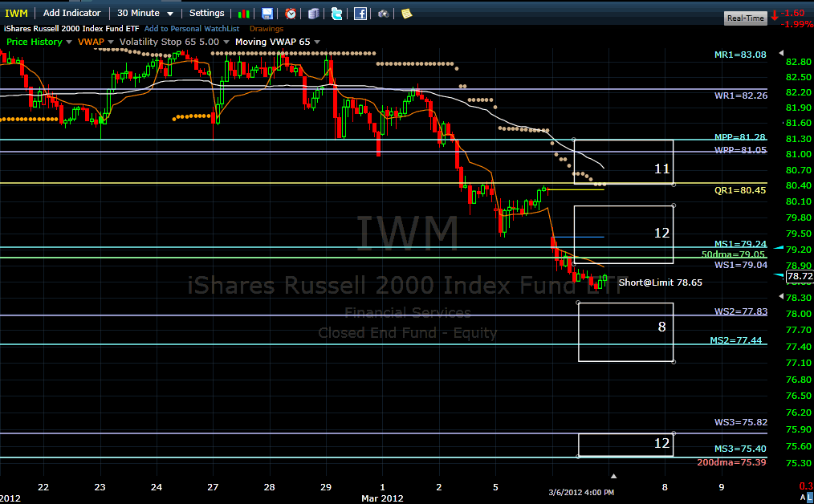The height and width of the screenshot is (504, 814).
Task: Click the 3/6/2012 4:00 PM timestamp
Action: [581, 492]
